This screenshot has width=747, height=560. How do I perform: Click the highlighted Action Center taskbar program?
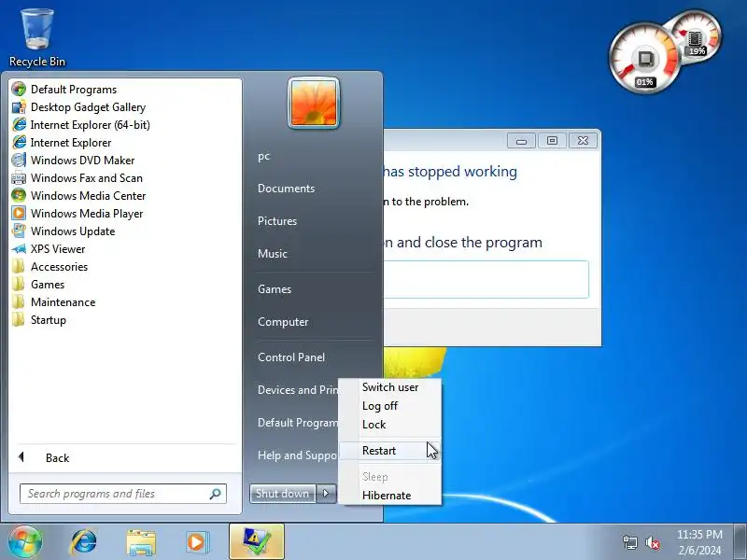(257, 541)
